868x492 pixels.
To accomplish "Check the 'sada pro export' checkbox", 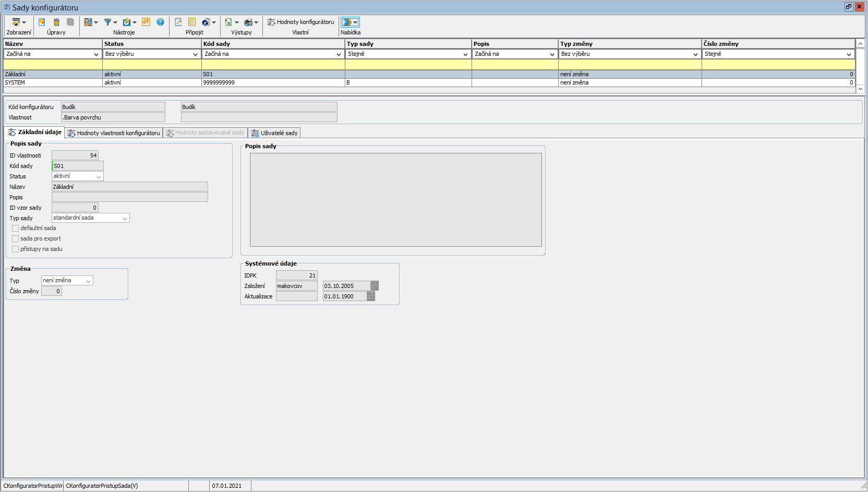I will [x=15, y=239].
